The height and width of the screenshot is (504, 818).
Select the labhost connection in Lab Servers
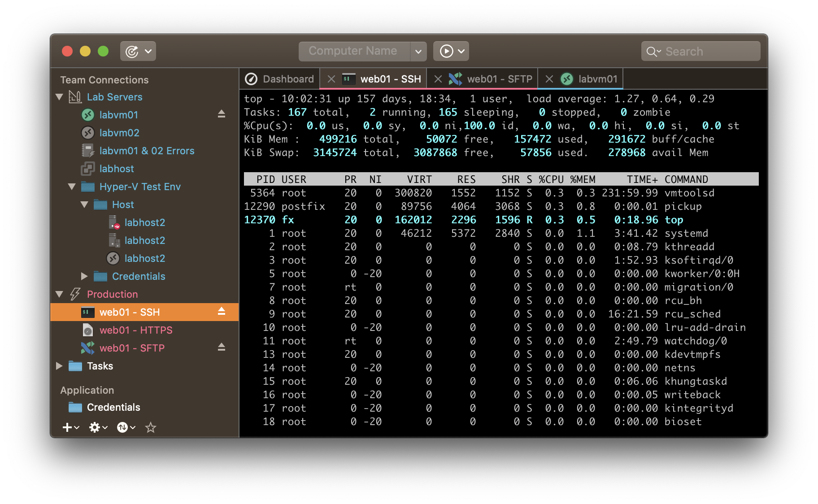[x=117, y=169]
